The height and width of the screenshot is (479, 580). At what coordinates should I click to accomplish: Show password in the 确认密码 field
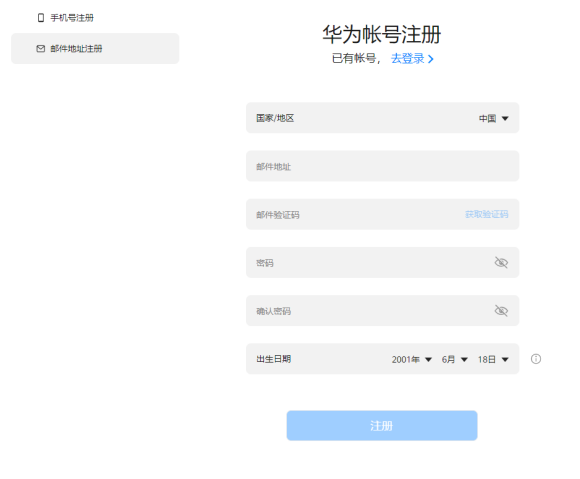[x=501, y=311]
